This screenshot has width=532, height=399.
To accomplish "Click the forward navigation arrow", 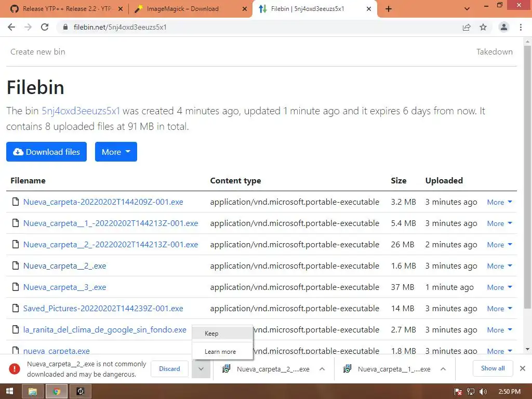I will click(x=28, y=27).
